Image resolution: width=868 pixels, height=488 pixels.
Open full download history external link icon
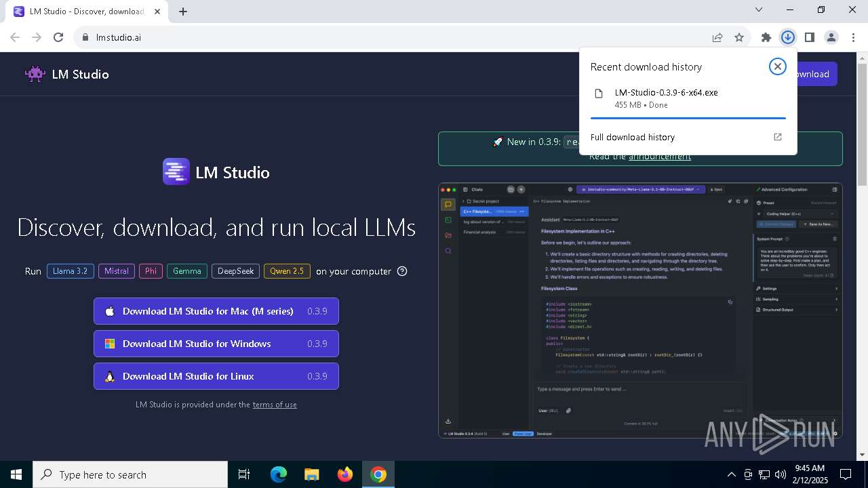(778, 137)
